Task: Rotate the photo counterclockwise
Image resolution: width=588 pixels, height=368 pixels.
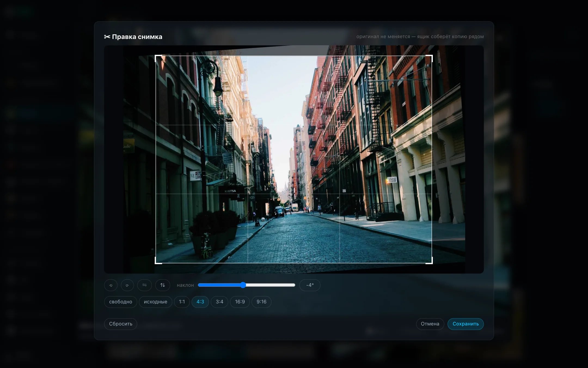Action: [x=111, y=285]
